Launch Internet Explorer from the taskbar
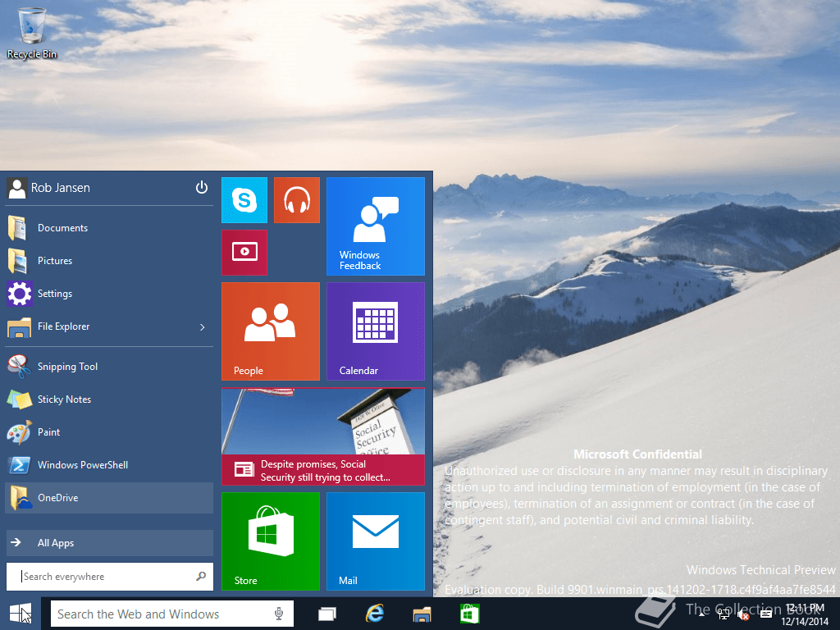The height and width of the screenshot is (630, 840). [374, 614]
